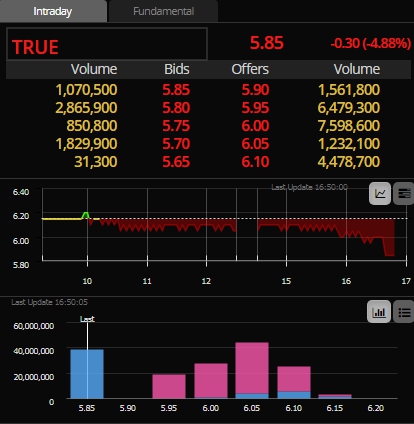Screen dimensions: 414x424
Task: Click offer volume 7,598,600
Action: (x=349, y=126)
